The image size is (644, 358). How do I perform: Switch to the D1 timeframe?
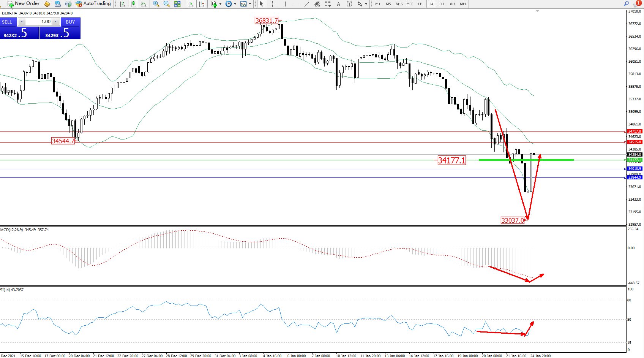click(442, 4)
